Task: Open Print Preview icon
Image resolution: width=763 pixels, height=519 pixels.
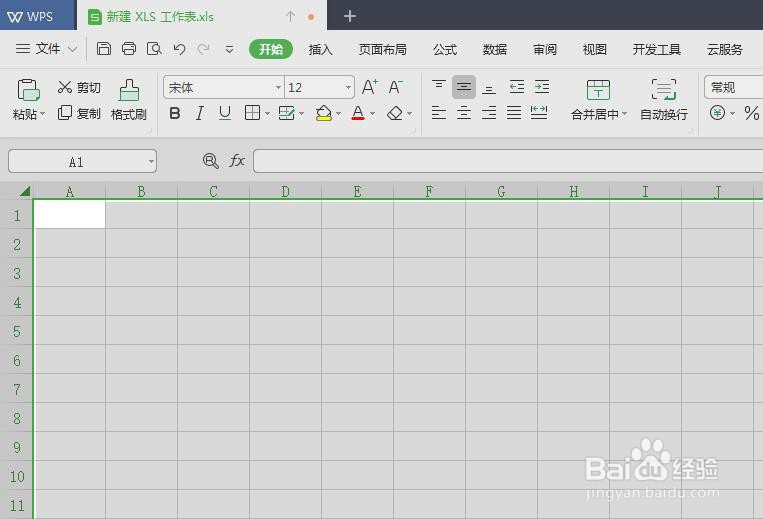Action: pos(154,49)
